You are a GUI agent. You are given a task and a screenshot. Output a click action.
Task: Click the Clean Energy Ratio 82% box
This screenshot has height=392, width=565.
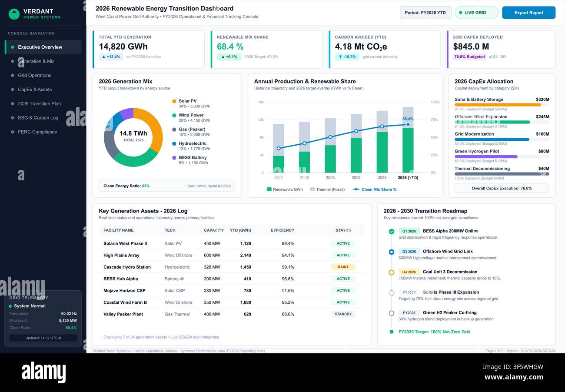click(167, 186)
